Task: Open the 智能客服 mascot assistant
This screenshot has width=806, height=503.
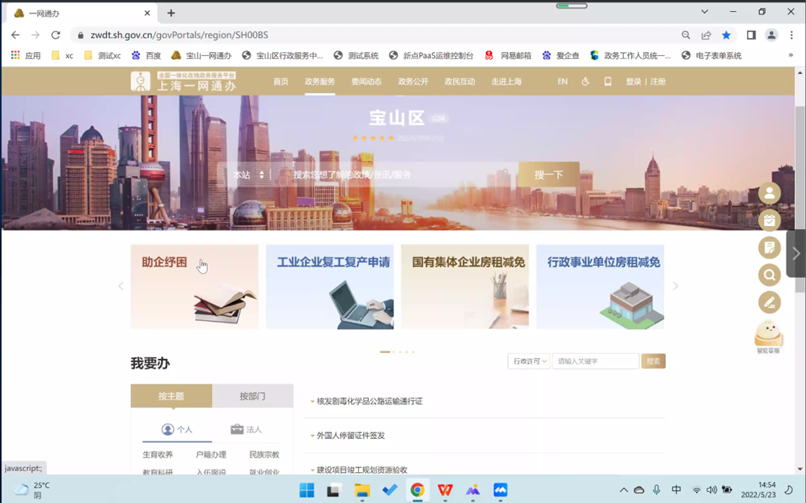Action: [768, 337]
